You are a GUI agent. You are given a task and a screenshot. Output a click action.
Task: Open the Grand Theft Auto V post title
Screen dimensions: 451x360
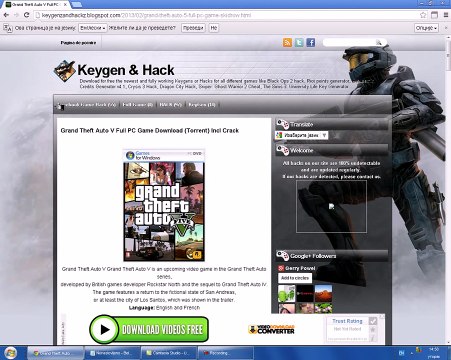(x=150, y=131)
